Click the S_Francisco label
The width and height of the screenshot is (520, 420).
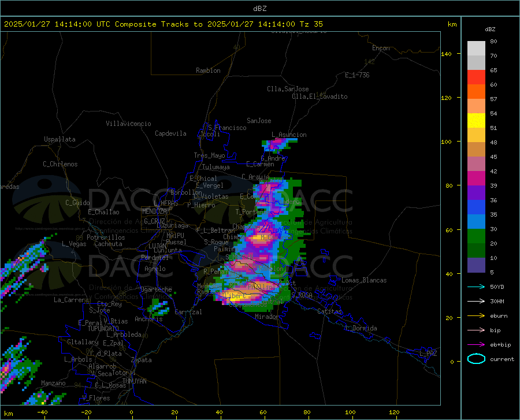click(227, 128)
